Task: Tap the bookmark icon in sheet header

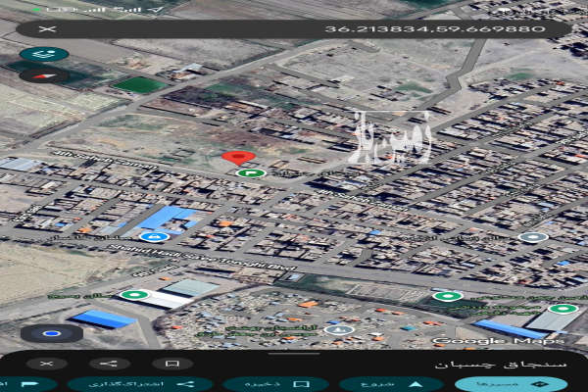Action: 171,364
